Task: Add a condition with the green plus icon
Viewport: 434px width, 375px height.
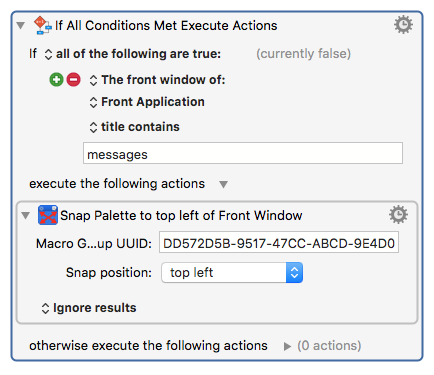Action: [x=56, y=80]
